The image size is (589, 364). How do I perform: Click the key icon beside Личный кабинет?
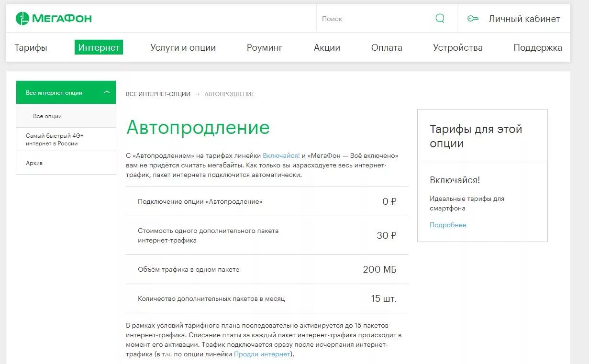point(473,19)
